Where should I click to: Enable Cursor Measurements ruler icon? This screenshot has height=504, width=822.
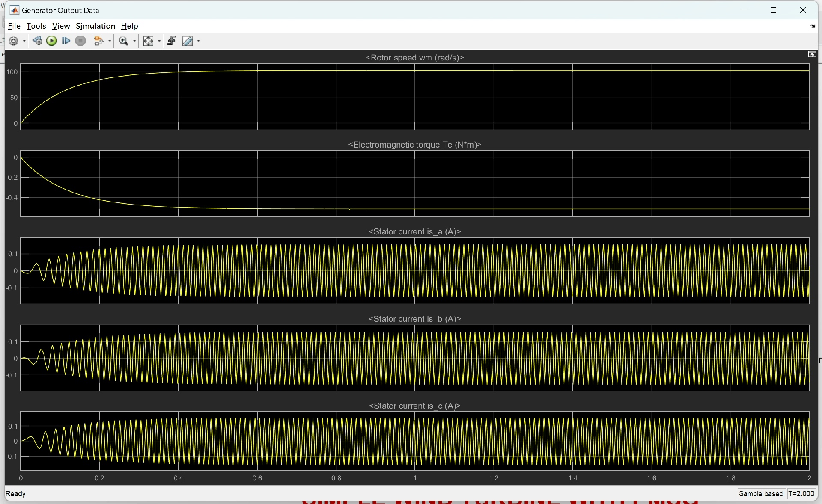(188, 41)
